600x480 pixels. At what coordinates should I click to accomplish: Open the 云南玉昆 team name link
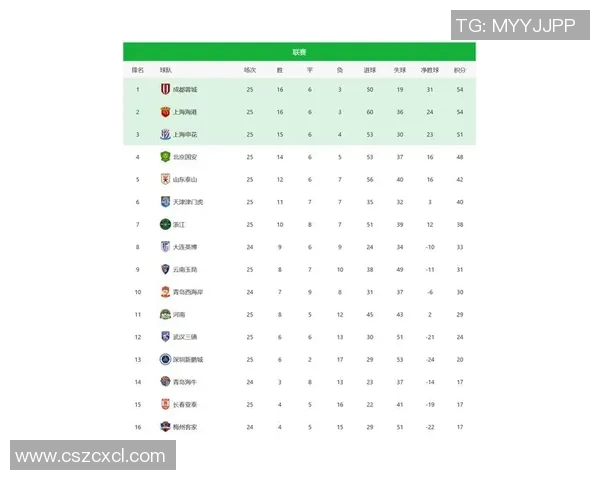point(185,269)
